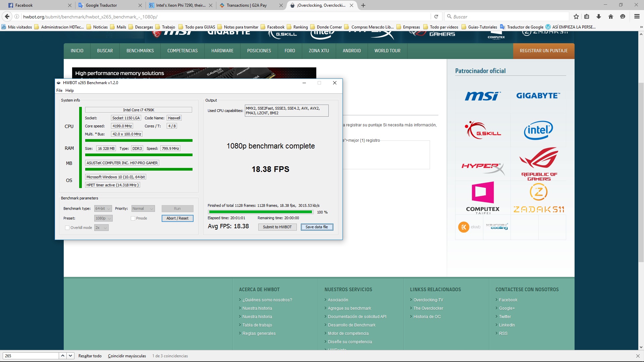
Task: Click the REGISTRAR UN PUNTAJE button
Action: pos(544,51)
